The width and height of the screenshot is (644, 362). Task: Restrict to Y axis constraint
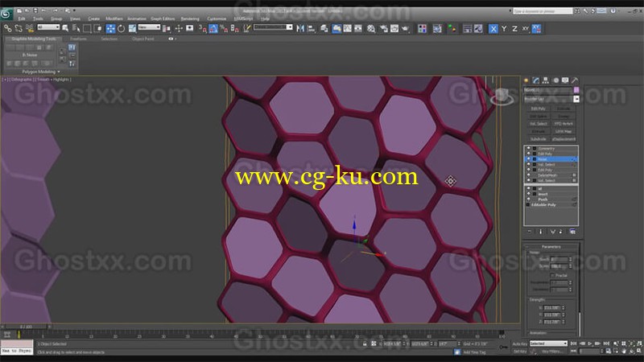coord(504,28)
